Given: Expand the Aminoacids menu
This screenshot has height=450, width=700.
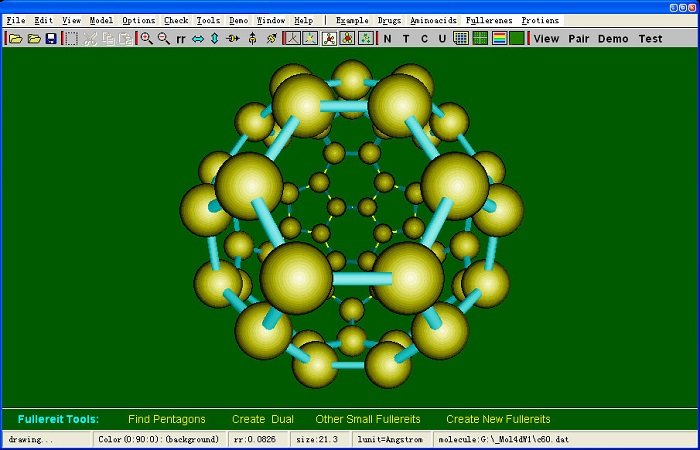Looking at the screenshot, I should (x=434, y=20).
